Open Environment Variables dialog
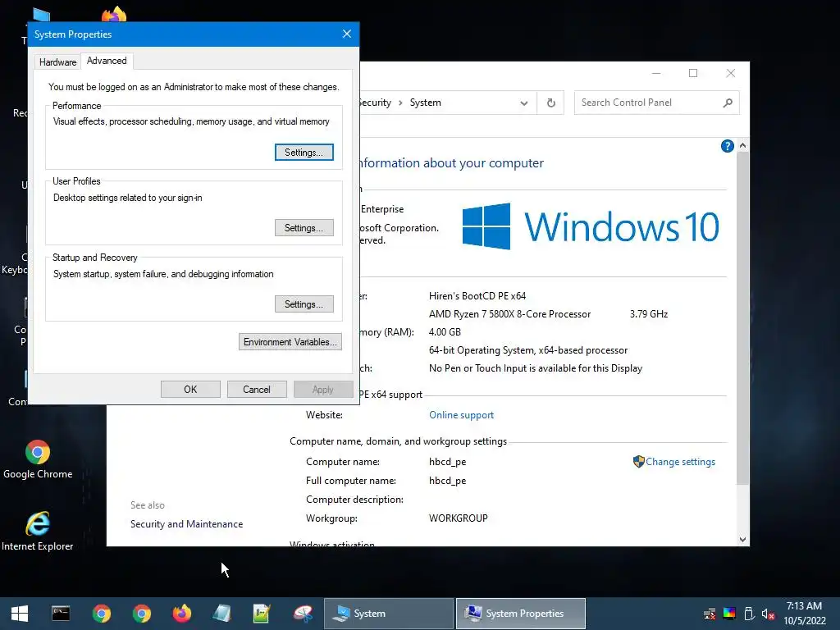840x630 pixels. (290, 342)
